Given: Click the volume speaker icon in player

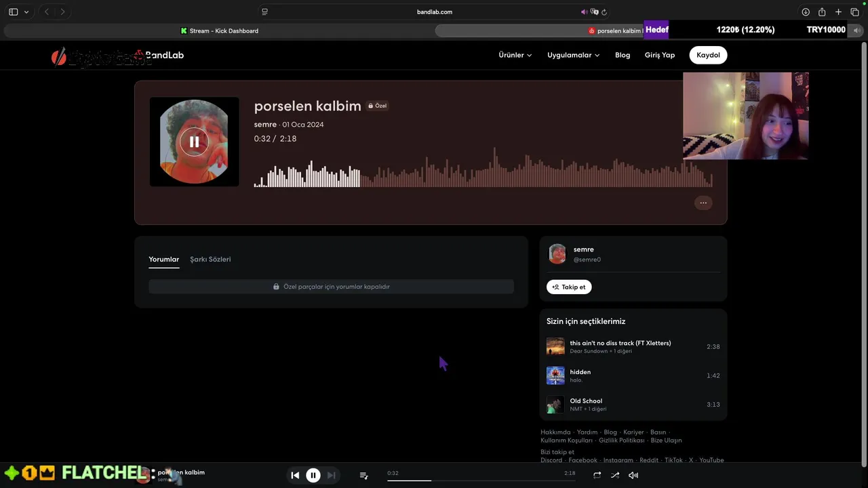Looking at the screenshot, I should coord(633,475).
